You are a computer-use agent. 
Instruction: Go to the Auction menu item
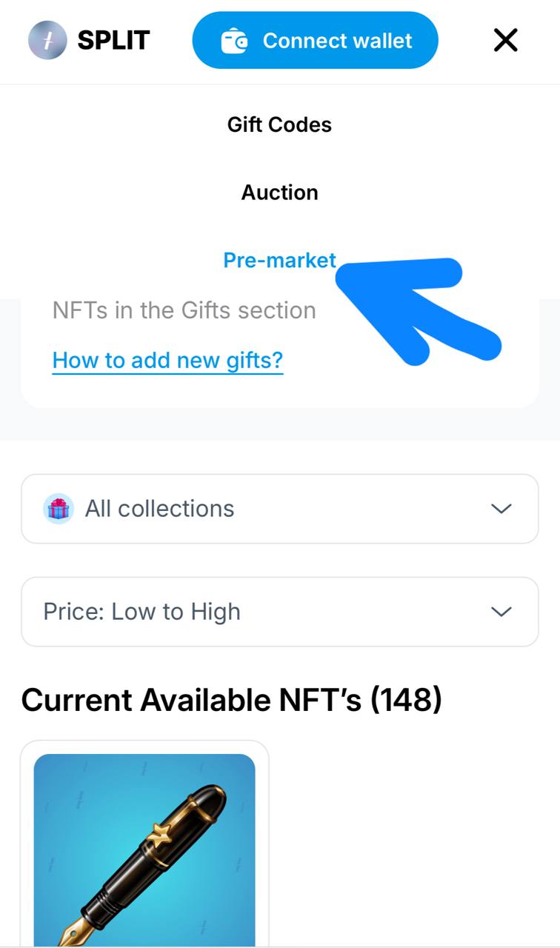pos(279,193)
